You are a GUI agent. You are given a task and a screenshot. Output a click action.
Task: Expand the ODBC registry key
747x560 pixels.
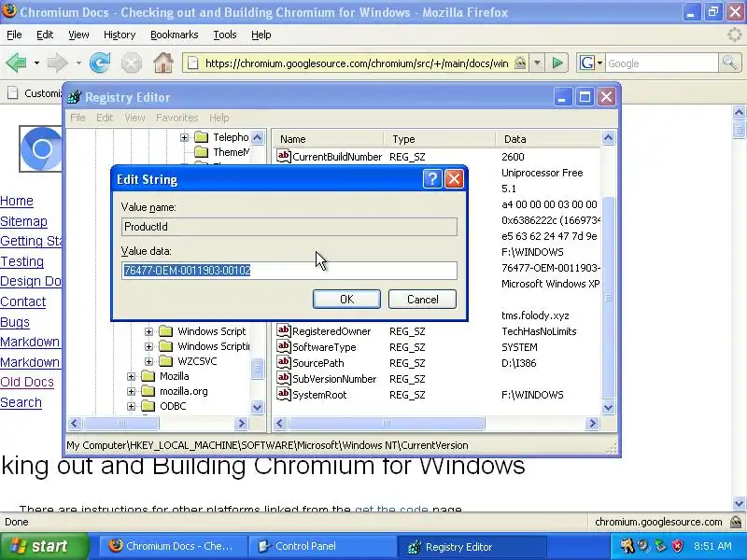click(x=131, y=406)
